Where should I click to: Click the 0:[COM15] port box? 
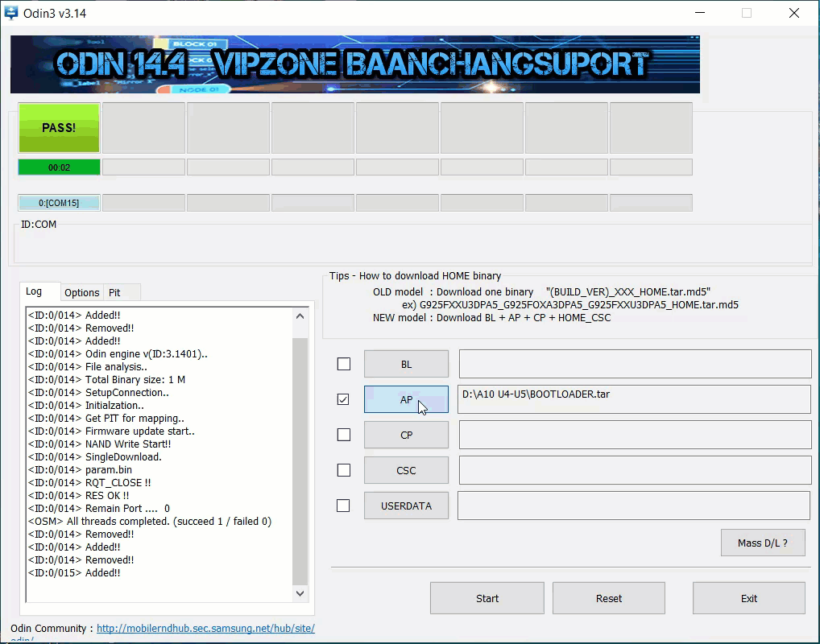click(x=59, y=203)
